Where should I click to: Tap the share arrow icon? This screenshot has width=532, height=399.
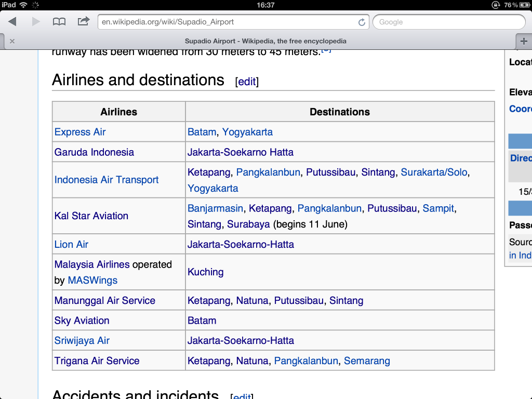click(83, 21)
